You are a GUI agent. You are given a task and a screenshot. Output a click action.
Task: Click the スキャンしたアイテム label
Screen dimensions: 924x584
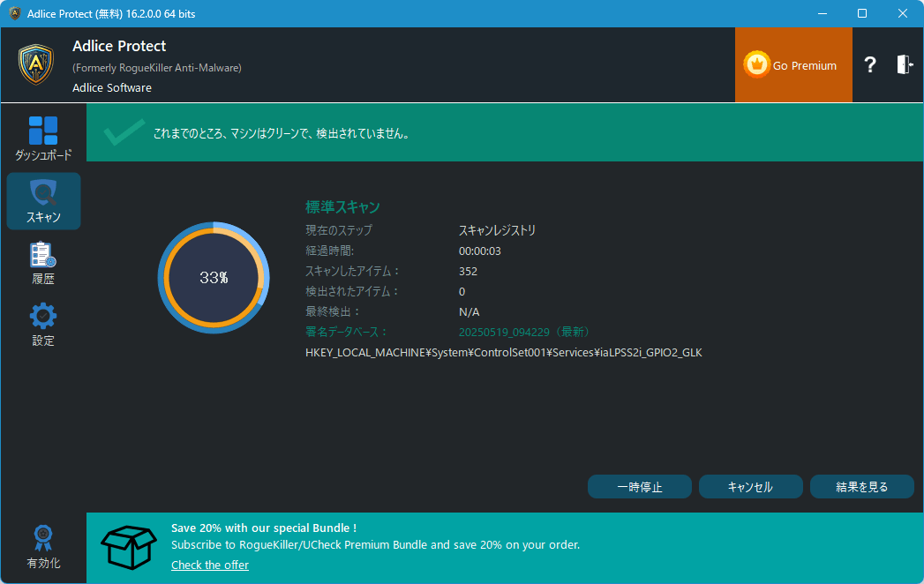click(x=352, y=271)
